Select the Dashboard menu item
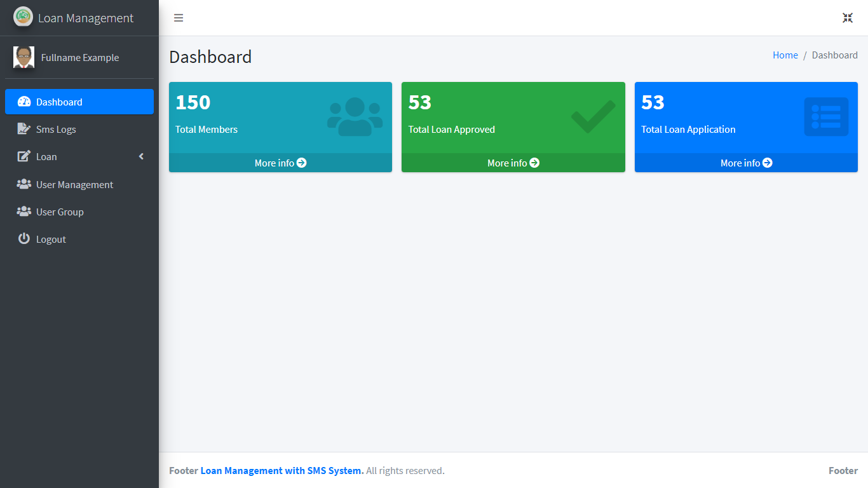This screenshot has height=488, width=868. click(79, 102)
